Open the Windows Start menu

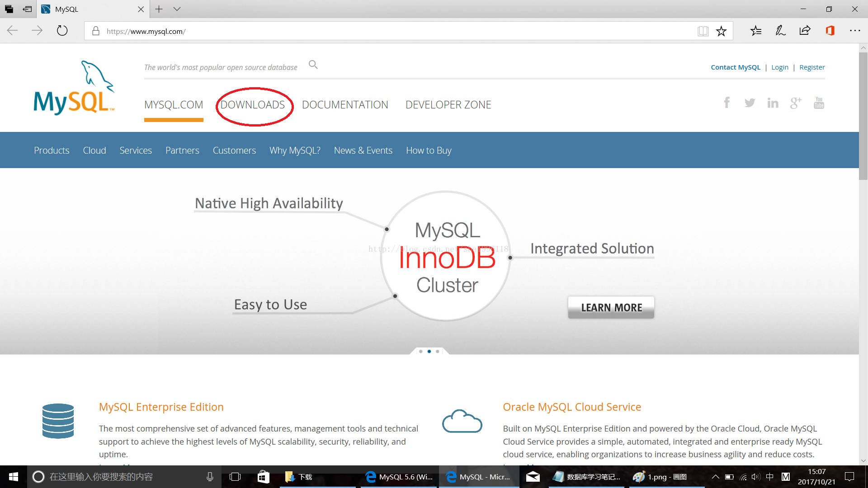coord(14,477)
